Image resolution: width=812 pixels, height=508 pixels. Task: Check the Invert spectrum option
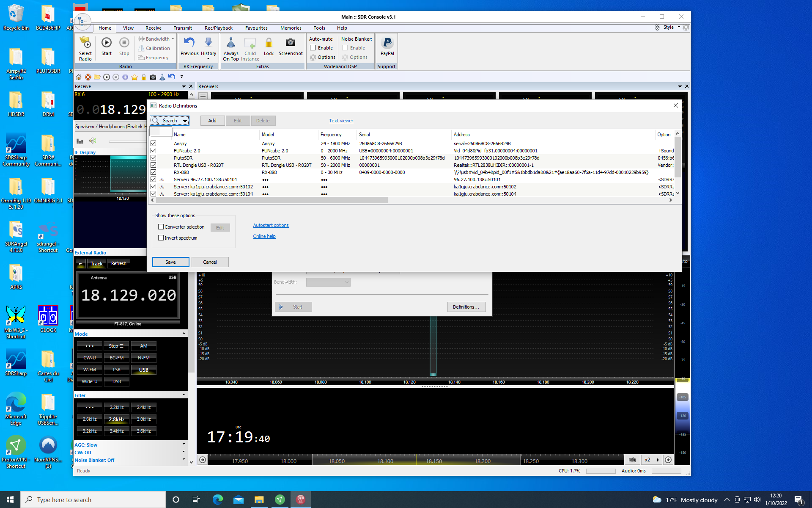[161, 238]
